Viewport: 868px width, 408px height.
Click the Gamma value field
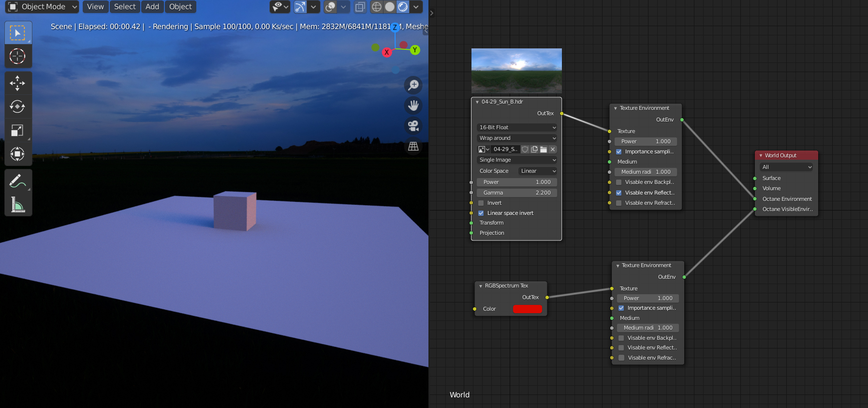[x=517, y=193]
